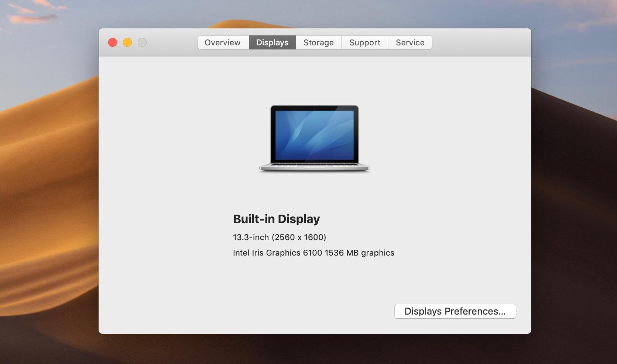Viewport: 617px width, 364px height.
Task: Go to the Support tab
Action: [365, 42]
